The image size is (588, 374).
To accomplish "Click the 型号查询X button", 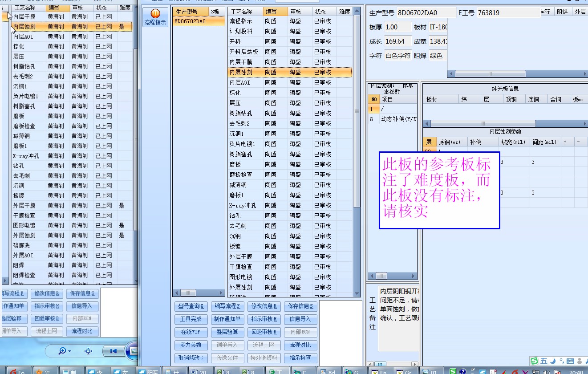I will tap(191, 306).
